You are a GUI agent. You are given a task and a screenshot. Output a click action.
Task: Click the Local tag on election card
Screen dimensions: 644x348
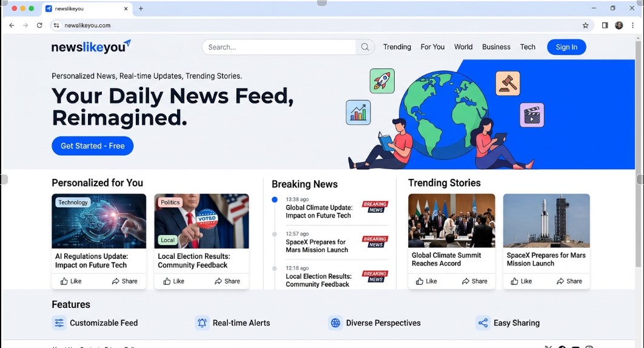(167, 240)
